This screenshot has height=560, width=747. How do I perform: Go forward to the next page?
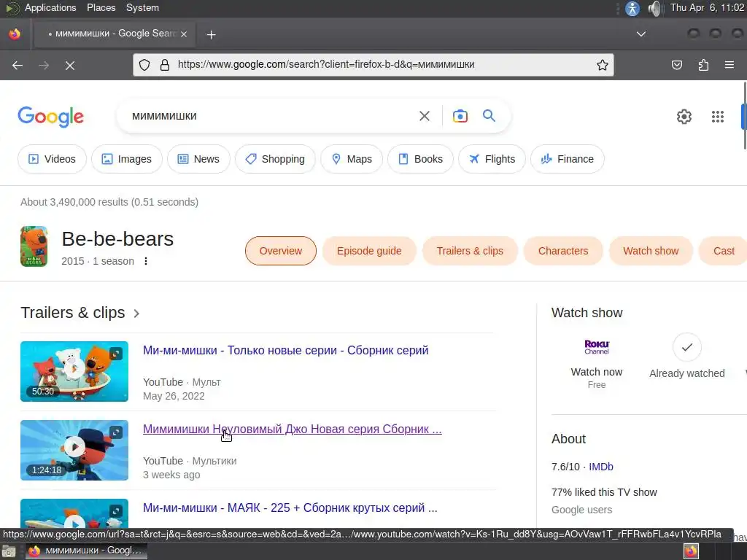(x=44, y=65)
